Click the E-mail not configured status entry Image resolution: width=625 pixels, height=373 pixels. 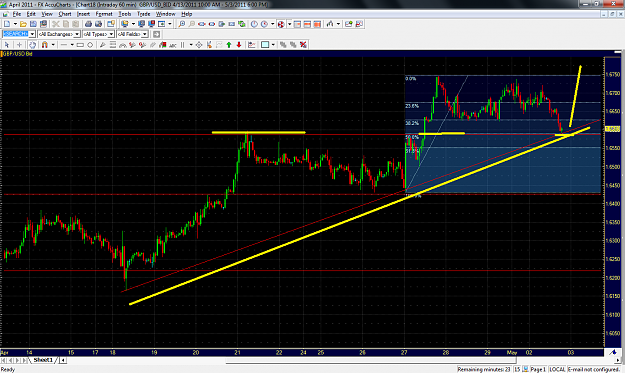pyautogui.click(x=594, y=369)
